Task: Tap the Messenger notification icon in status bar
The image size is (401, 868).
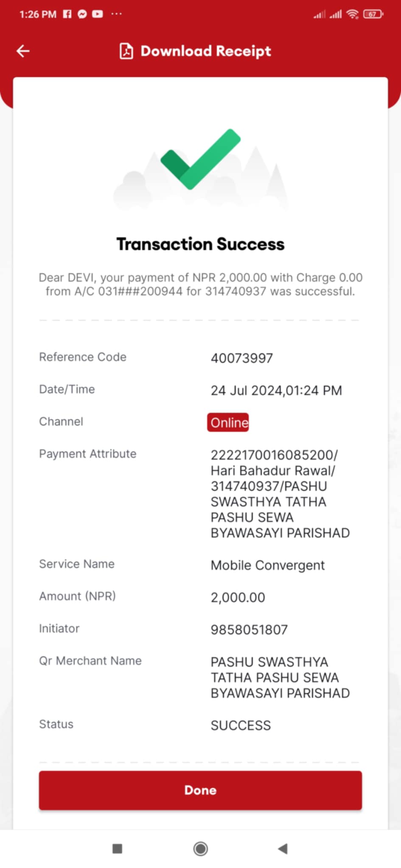Action: (82, 14)
